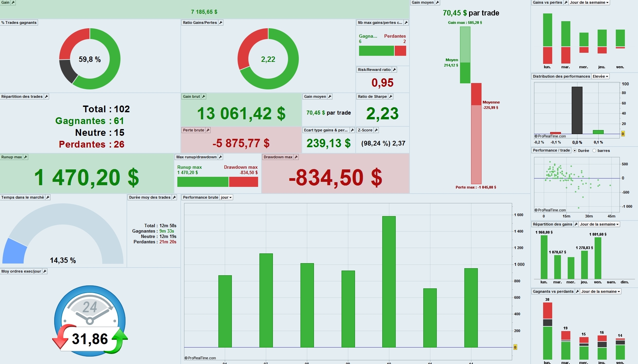Click wrench beside Temps dans le marché
Viewport: 638px width, 364px height.
click(x=48, y=197)
